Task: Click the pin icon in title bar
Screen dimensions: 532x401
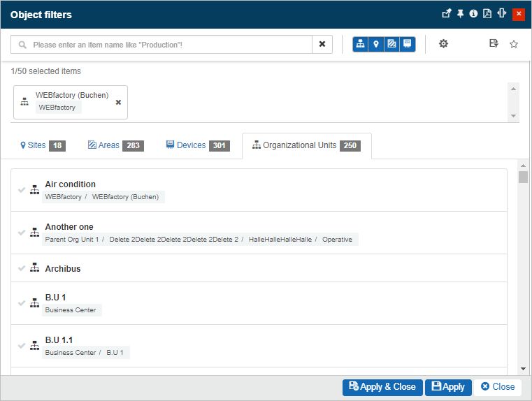Action: tap(461, 14)
